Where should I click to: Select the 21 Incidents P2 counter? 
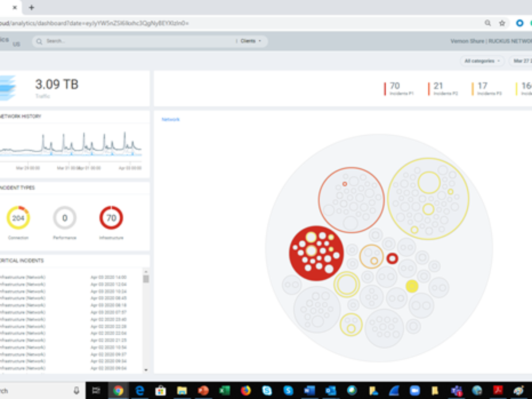click(x=442, y=89)
